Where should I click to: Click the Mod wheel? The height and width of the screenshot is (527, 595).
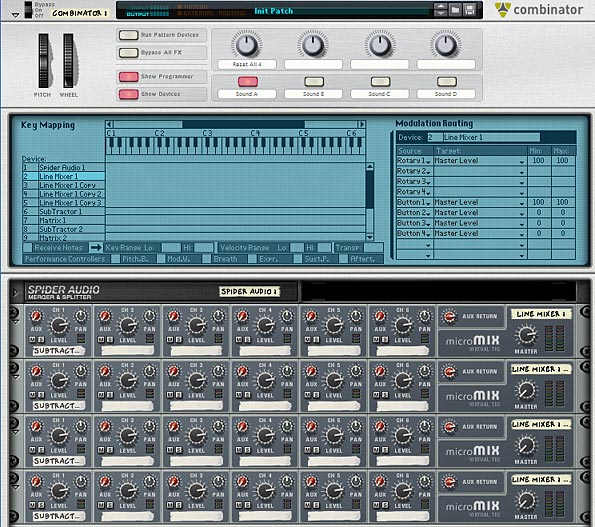69,61
